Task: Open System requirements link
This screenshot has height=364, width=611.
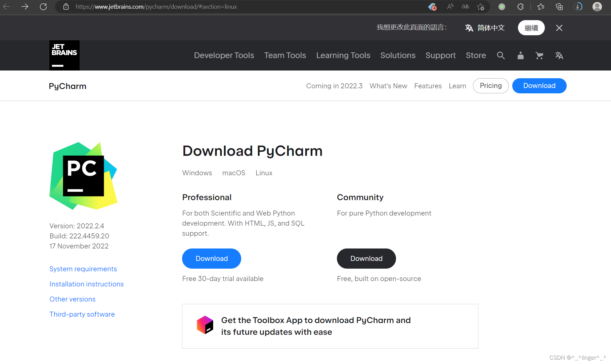Action: (83, 269)
